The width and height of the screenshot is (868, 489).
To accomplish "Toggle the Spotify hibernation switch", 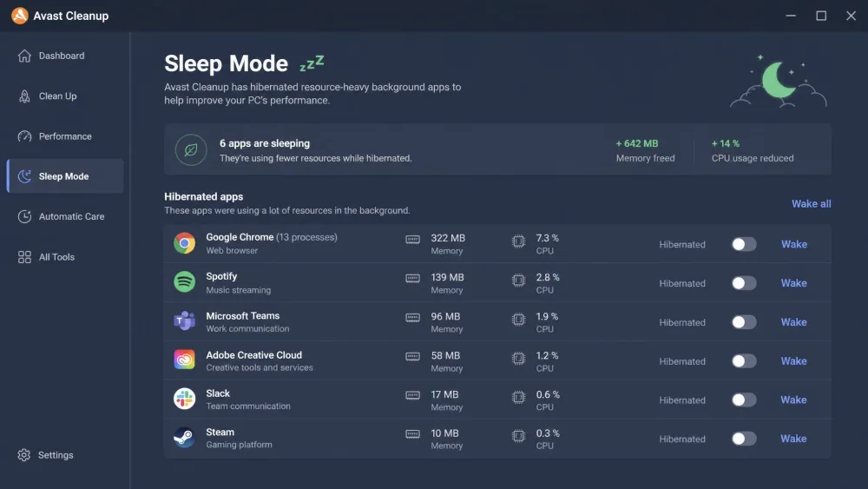I will [x=744, y=283].
